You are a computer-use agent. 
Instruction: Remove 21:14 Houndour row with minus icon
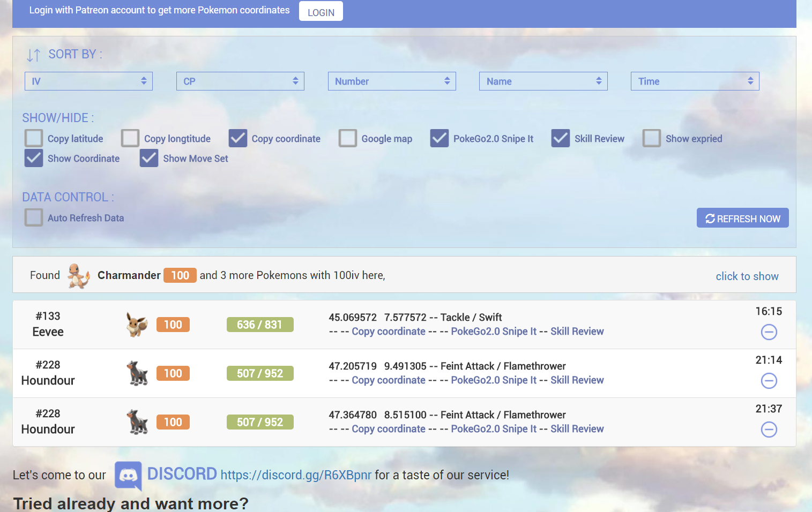click(769, 381)
